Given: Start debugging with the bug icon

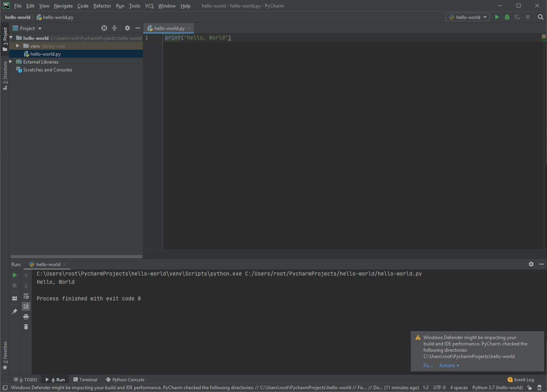Looking at the screenshot, I should (x=507, y=17).
